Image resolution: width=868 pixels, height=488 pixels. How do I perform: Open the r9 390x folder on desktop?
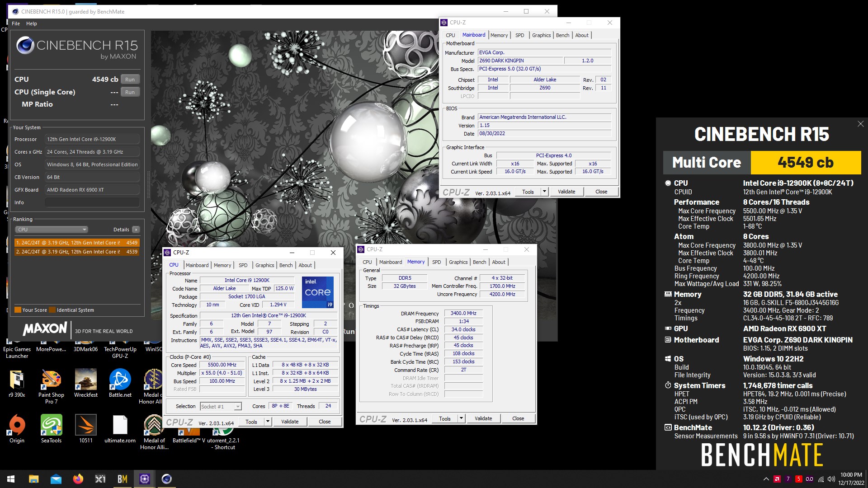[x=17, y=383]
